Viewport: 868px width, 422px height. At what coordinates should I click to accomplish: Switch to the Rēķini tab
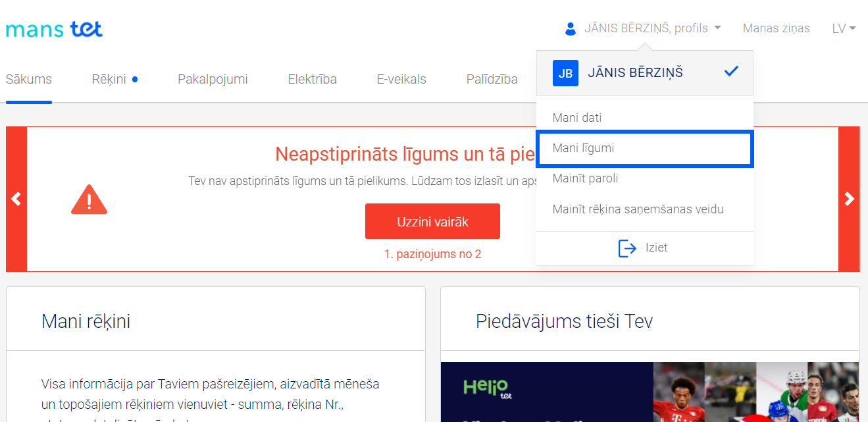pyautogui.click(x=109, y=80)
